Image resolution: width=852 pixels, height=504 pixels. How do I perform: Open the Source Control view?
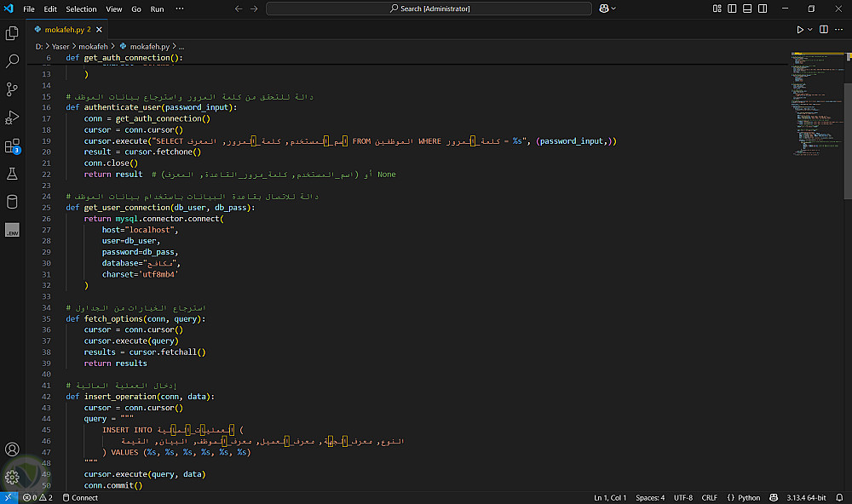(x=12, y=89)
